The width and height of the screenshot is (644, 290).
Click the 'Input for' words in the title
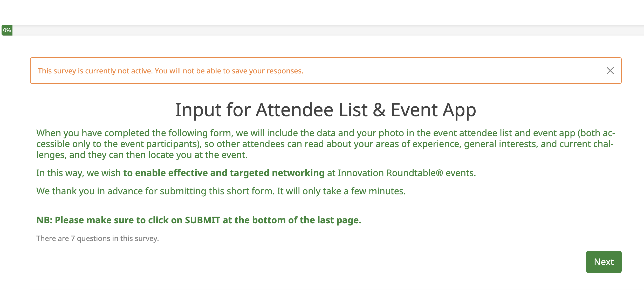(213, 110)
